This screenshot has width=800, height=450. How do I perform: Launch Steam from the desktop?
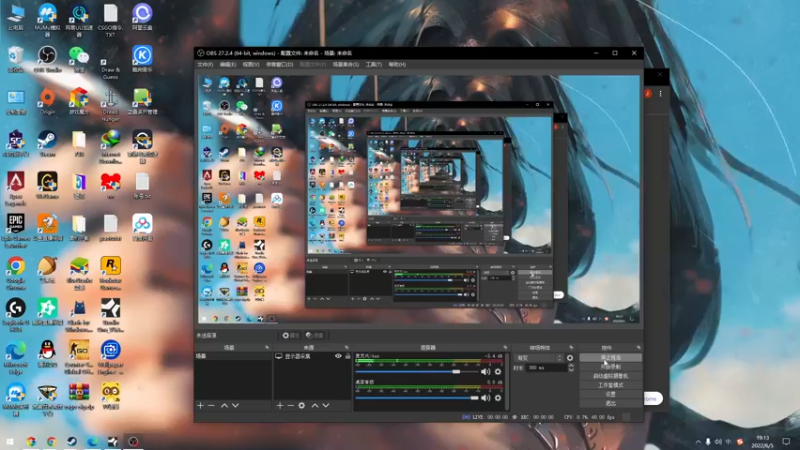coord(47,143)
